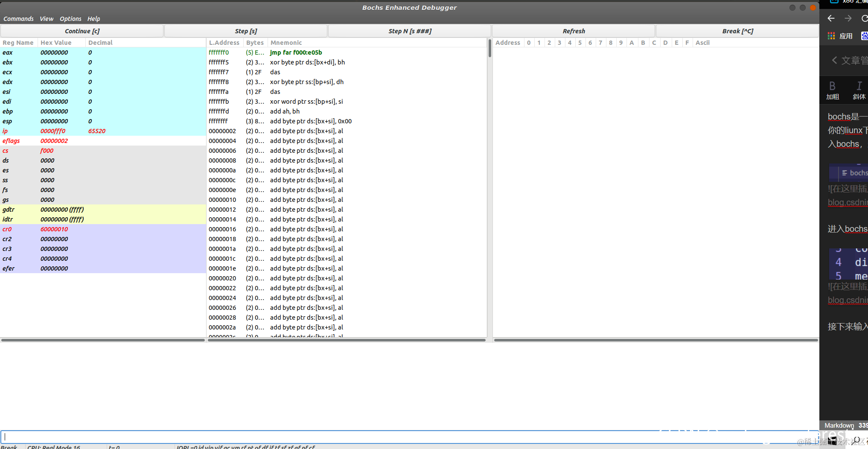
Task: Select disassembly row at address 00000010
Action: (x=347, y=200)
